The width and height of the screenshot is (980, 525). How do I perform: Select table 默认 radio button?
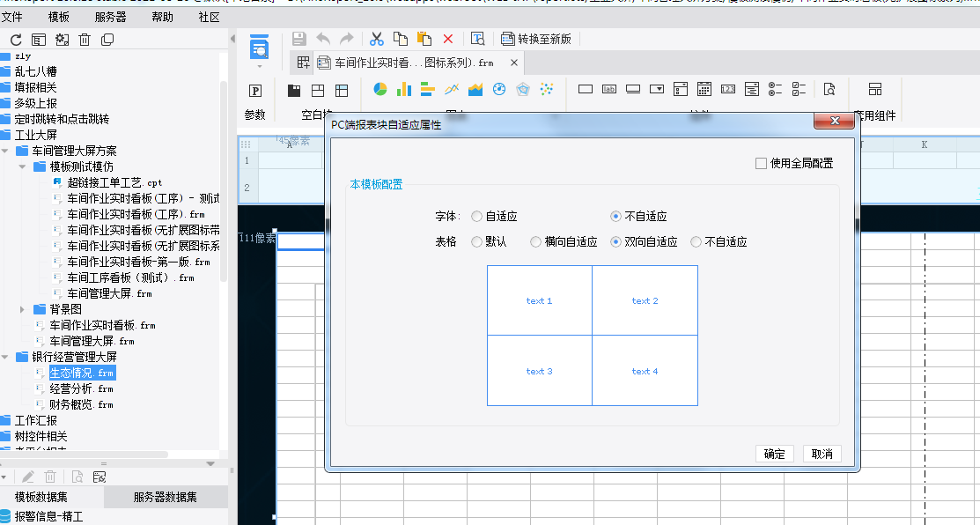[x=477, y=242]
